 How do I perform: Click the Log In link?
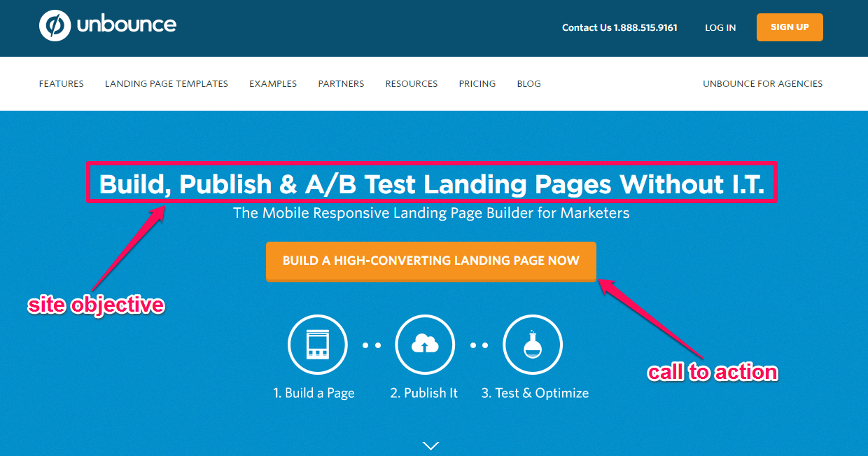[x=720, y=28]
